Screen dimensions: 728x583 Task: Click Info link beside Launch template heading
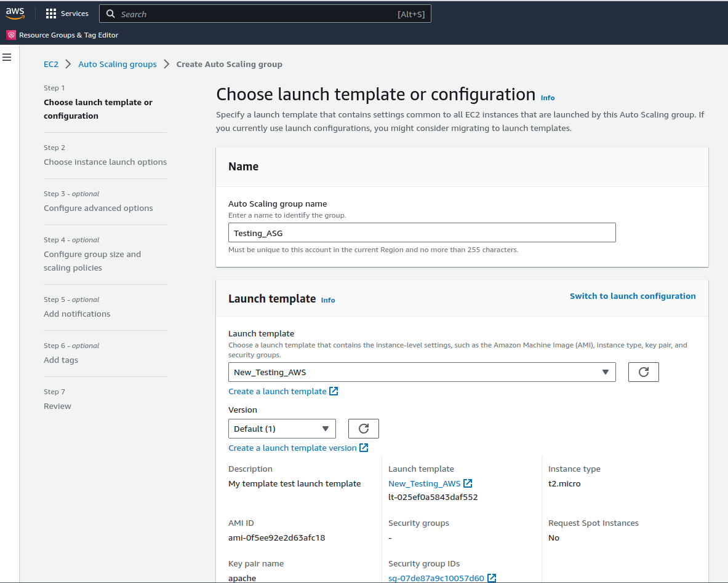tap(328, 300)
